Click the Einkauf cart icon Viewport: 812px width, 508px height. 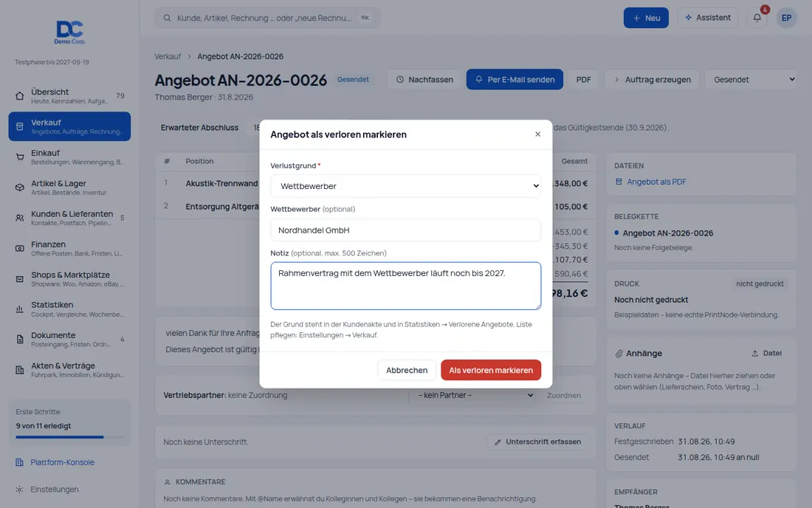(x=20, y=157)
